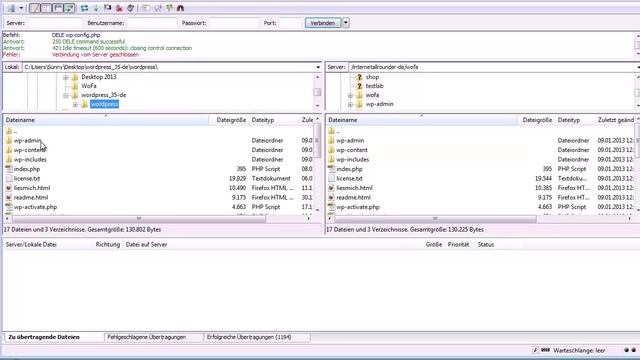The width and height of the screenshot is (640, 360).
Task: Select testlab folder in remote tree
Action: click(x=374, y=86)
